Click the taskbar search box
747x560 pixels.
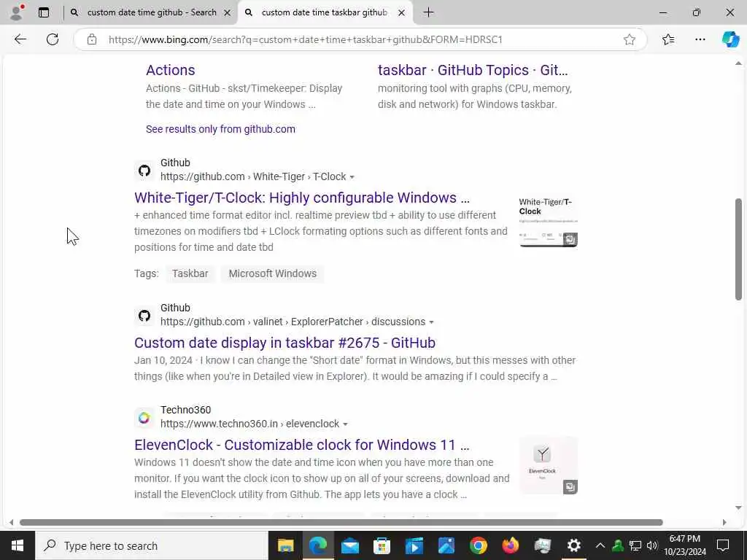[x=152, y=545]
